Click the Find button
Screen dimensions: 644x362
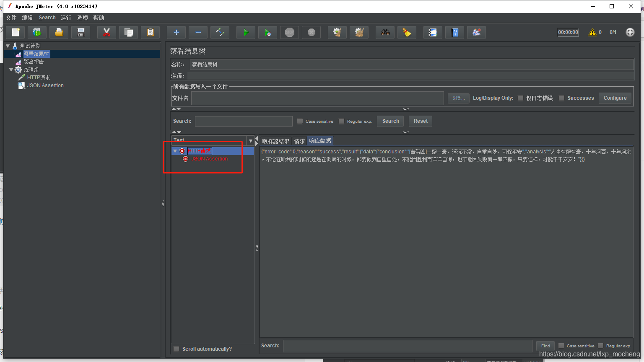(x=545, y=346)
